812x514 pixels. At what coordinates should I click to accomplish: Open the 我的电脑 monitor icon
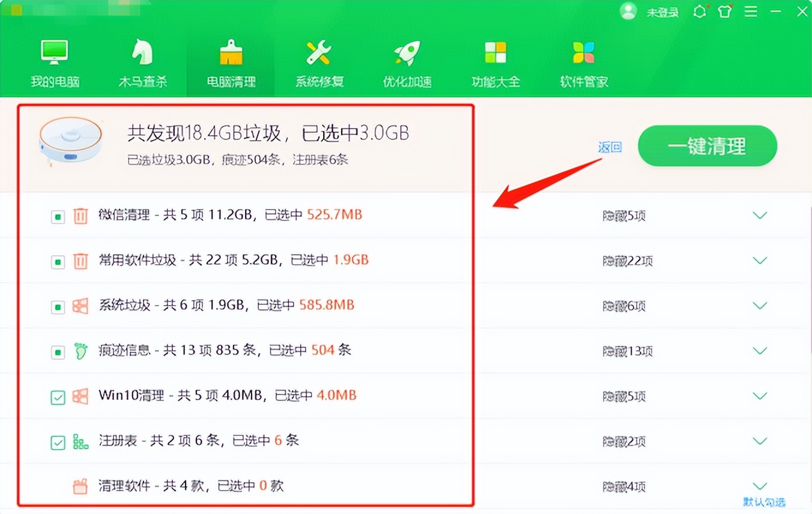pyautogui.click(x=55, y=52)
